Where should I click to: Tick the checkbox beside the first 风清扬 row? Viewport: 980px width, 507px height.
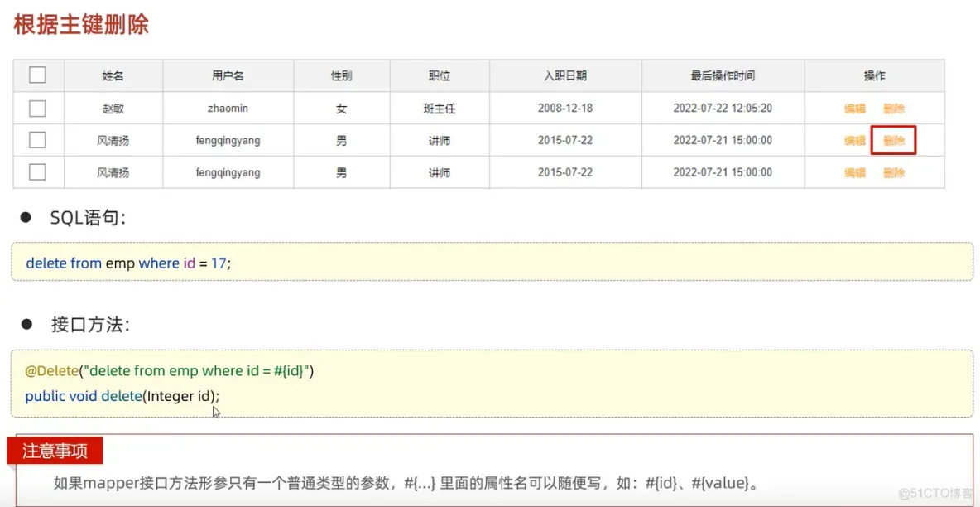coord(37,140)
